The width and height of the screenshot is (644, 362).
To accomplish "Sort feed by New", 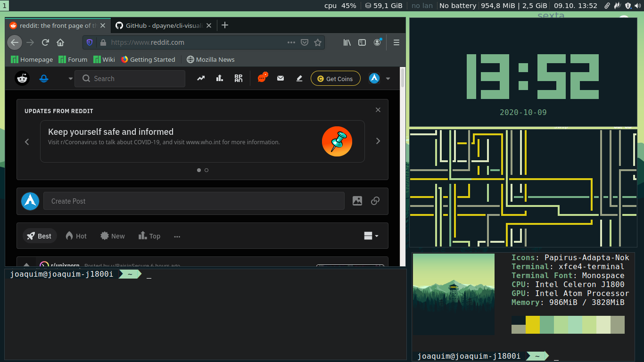I will (x=113, y=236).
